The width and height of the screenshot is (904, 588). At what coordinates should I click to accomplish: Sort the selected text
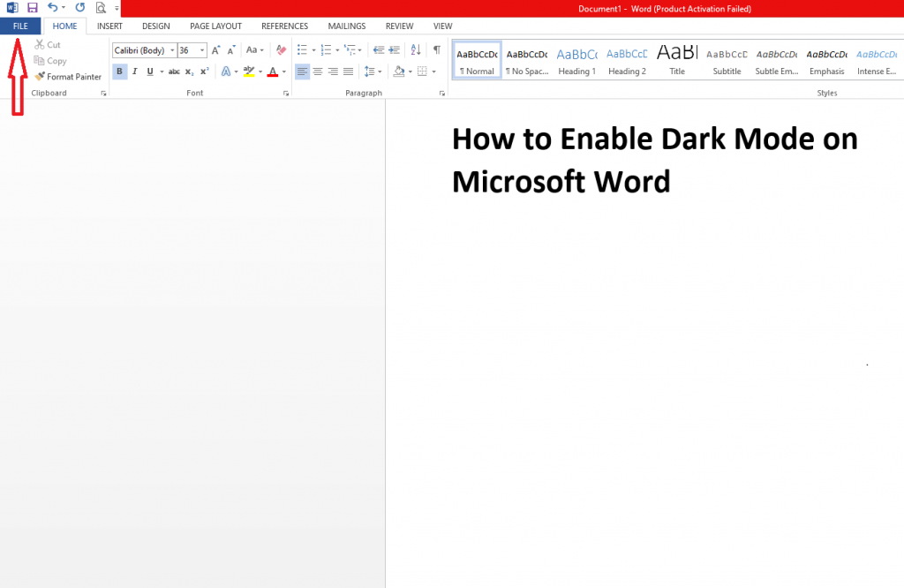(416, 50)
